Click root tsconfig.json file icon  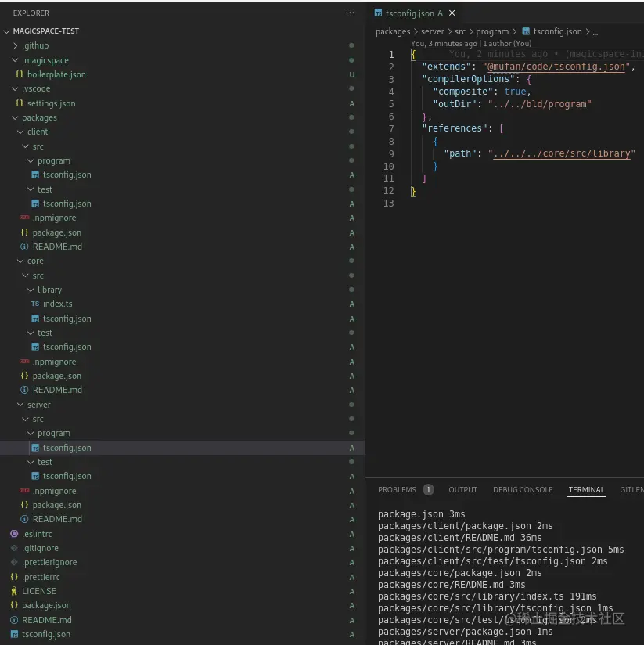(14, 634)
